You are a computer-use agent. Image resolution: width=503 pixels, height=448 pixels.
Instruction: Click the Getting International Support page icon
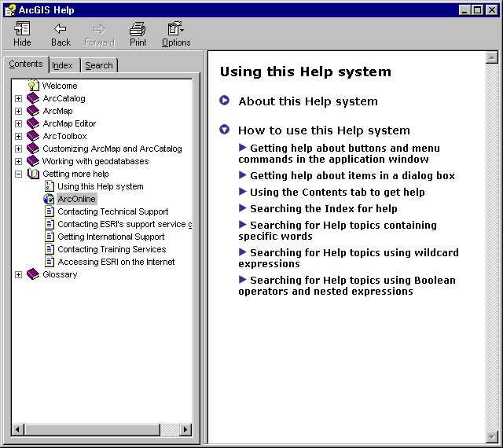pyautogui.click(x=50, y=237)
